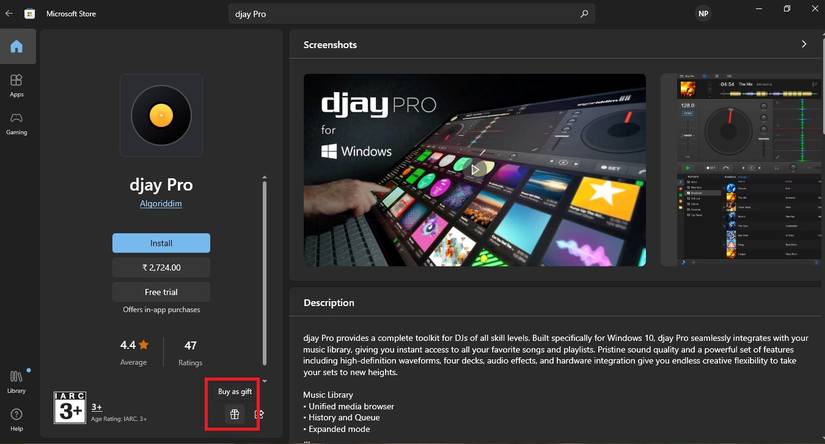Click the djay Pro app title

click(161, 185)
